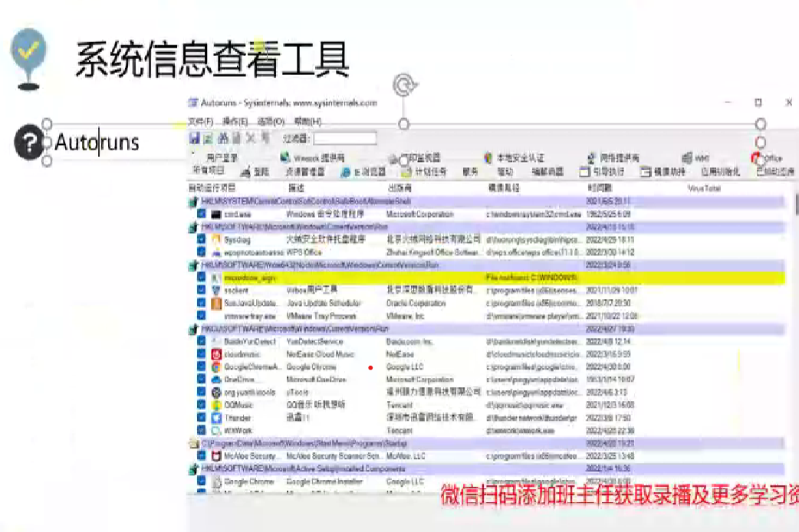
Task: Click the red X Delete toolbar icon
Action: pos(251,138)
